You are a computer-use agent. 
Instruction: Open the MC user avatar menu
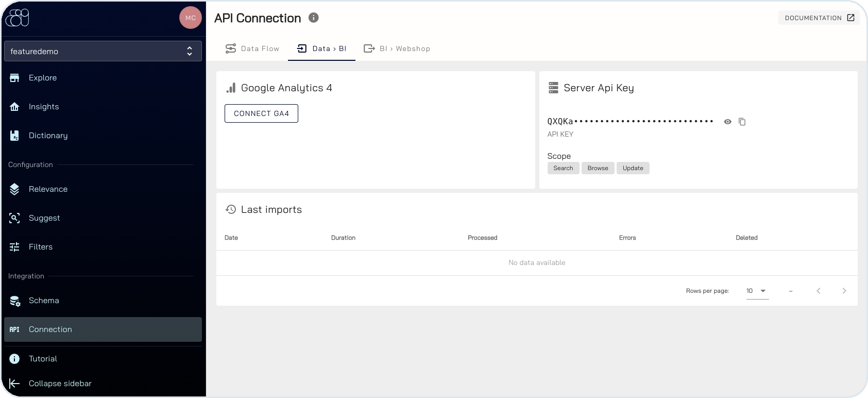(x=191, y=18)
